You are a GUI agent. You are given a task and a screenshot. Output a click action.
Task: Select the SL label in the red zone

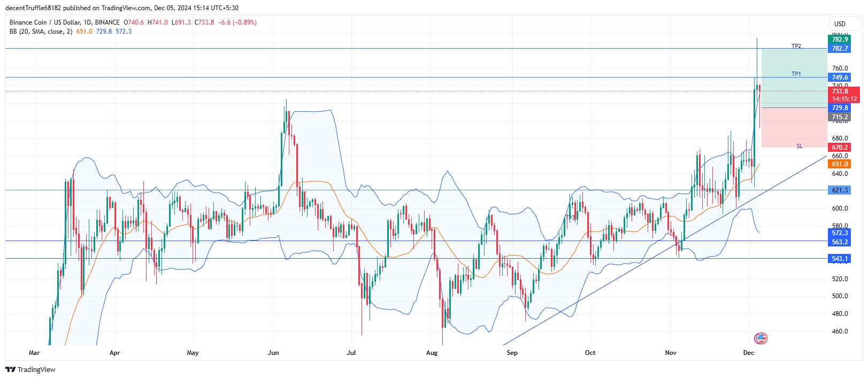(x=800, y=146)
